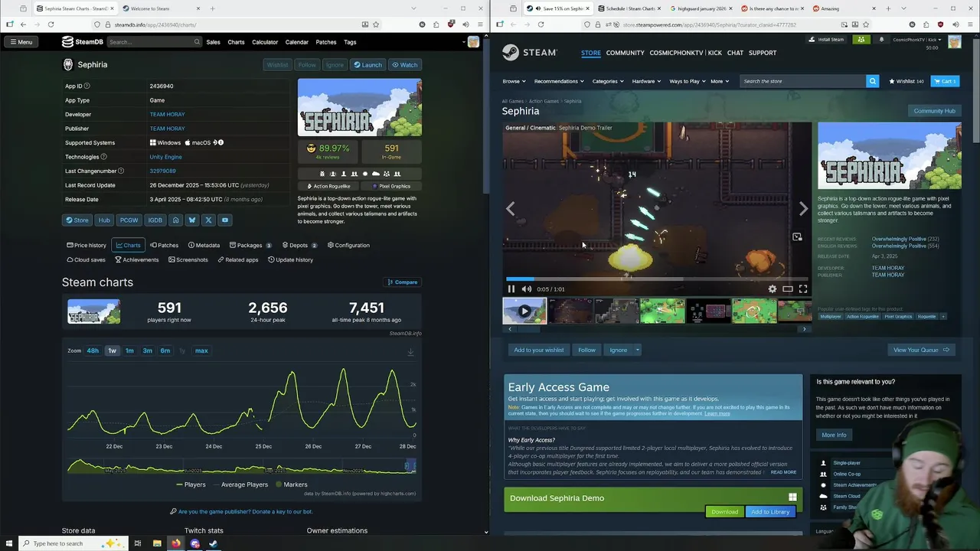Open the Update history tab
This screenshot has height=551, width=980.
pyautogui.click(x=290, y=260)
